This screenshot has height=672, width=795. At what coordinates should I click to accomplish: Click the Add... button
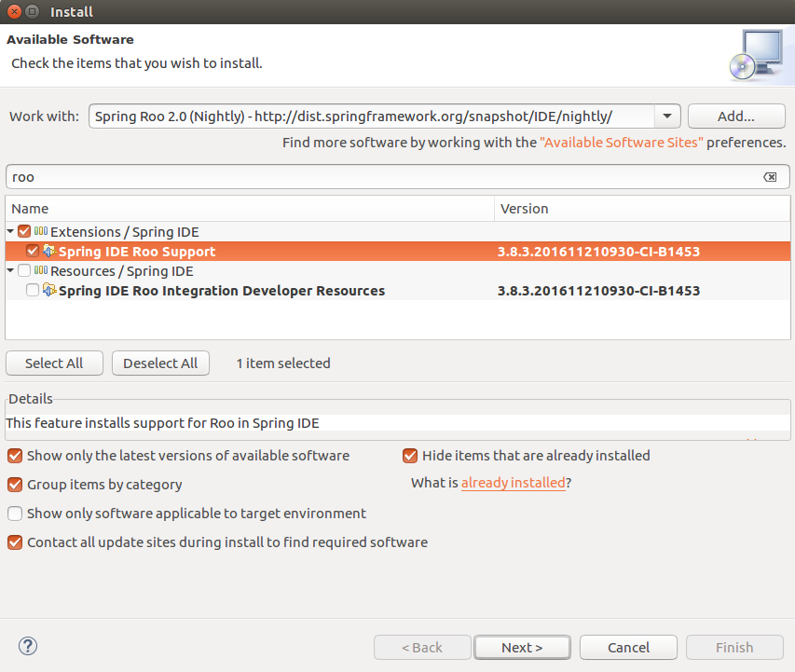pos(736,117)
